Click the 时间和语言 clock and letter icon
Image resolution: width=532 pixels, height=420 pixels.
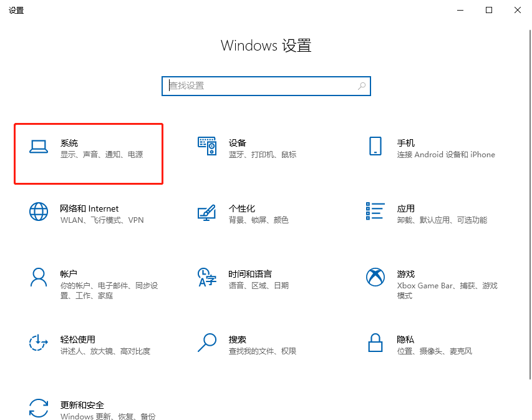(207, 277)
